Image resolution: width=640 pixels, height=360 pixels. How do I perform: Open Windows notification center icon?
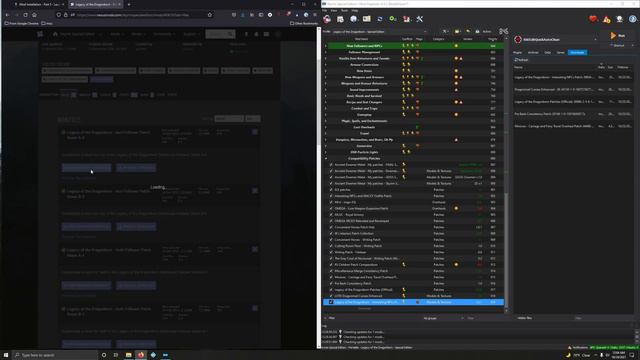[x=632, y=355]
